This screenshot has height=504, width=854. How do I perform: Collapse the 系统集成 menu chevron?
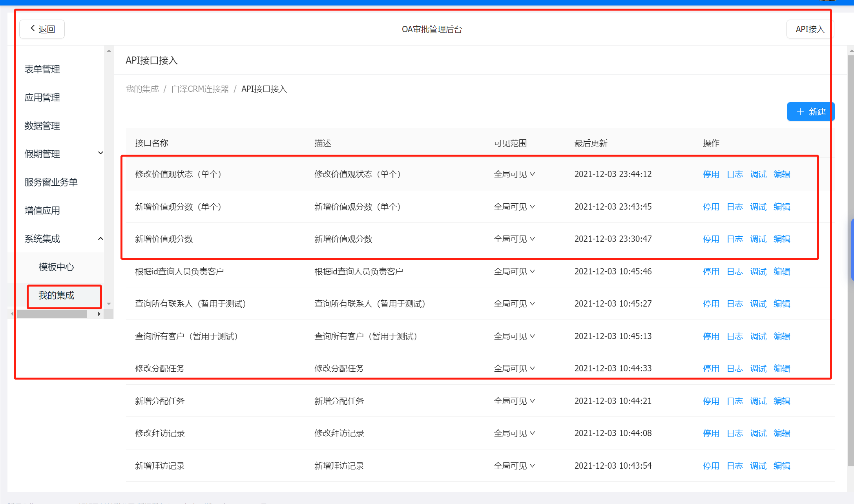pyautogui.click(x=100, y=239)
